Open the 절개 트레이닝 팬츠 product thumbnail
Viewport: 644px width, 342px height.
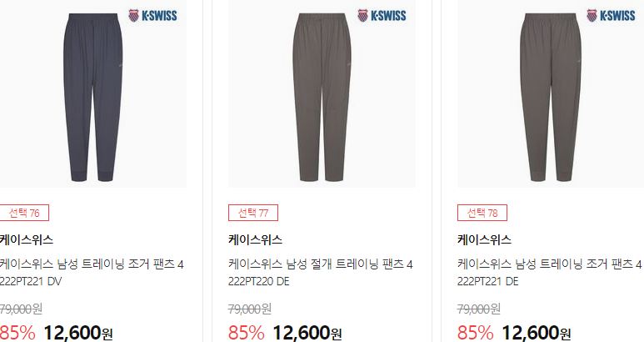click(x=322, y=93)
